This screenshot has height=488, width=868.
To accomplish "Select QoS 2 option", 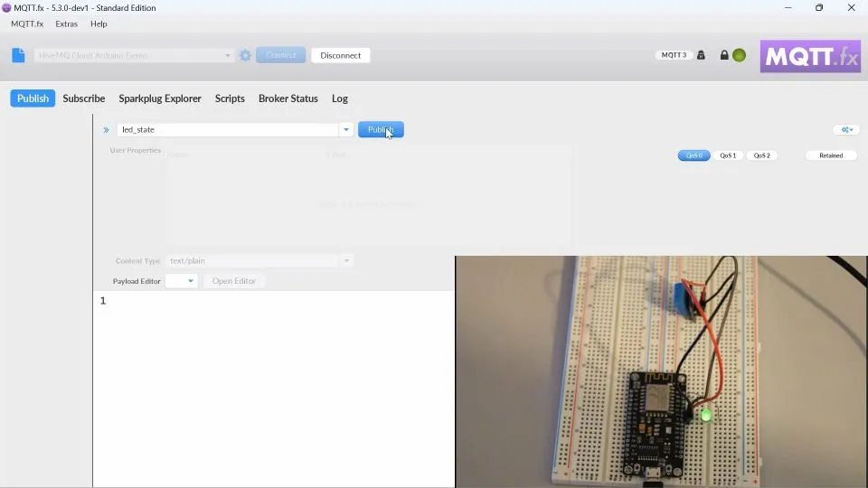I will coord(761,155).
